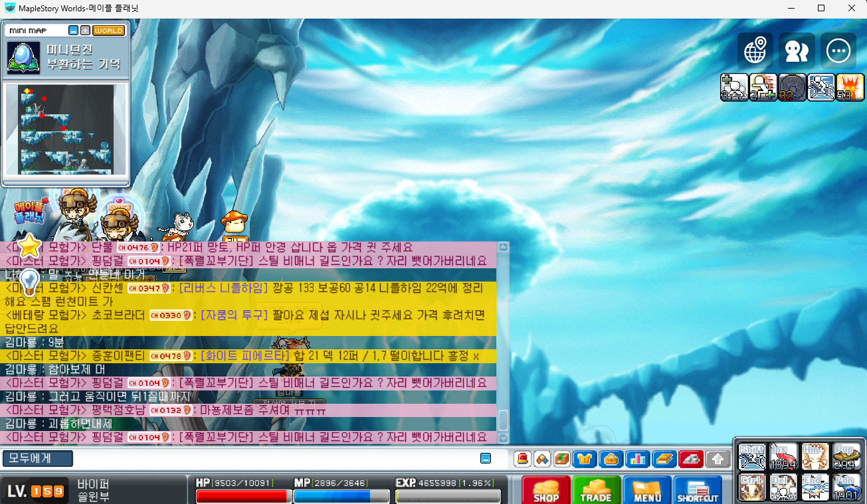Toggle the blue minus button in chat input bar

[486, 458]
